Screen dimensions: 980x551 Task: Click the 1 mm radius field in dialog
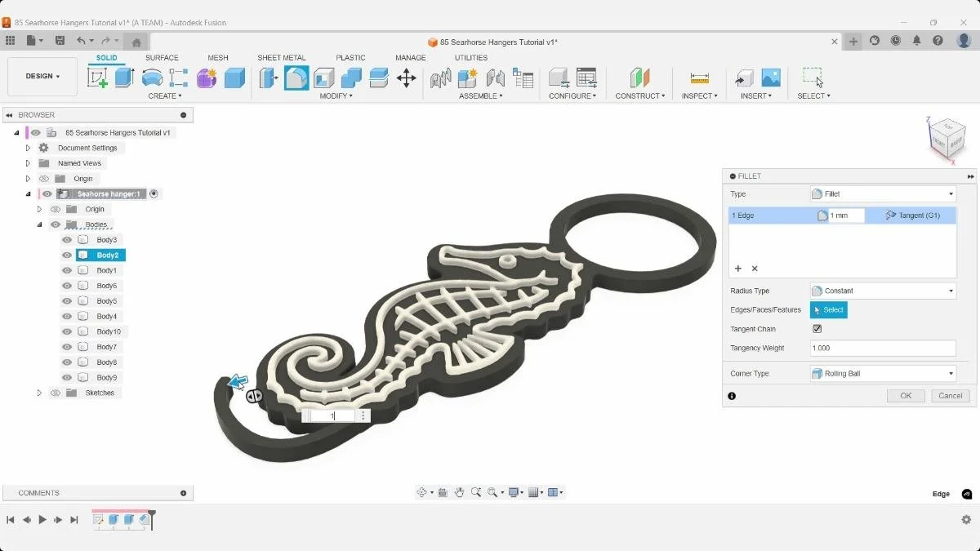[847, 216]
